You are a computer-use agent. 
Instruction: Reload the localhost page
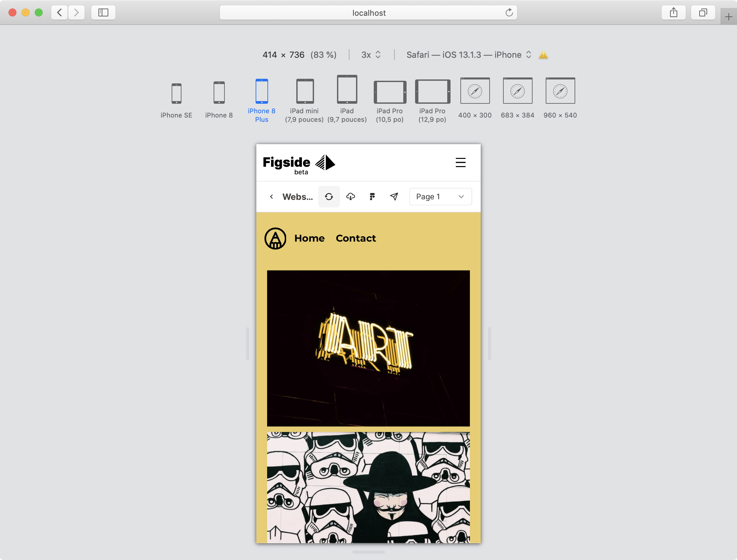(509, 13)
